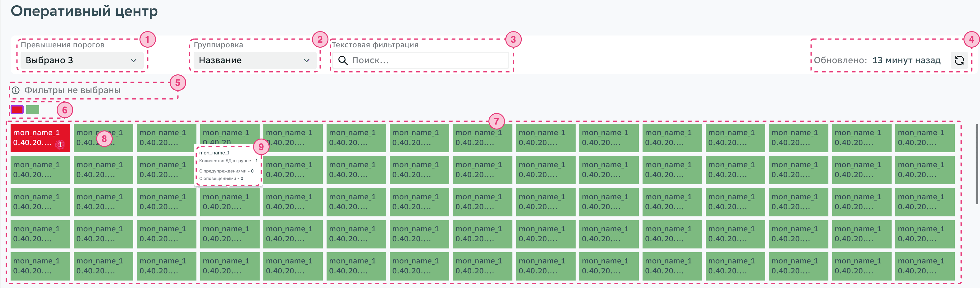This screenshot has height=288, width=980.
Task: Click the vertical scrollbar beside the tile grid
Action: [977, 163]
